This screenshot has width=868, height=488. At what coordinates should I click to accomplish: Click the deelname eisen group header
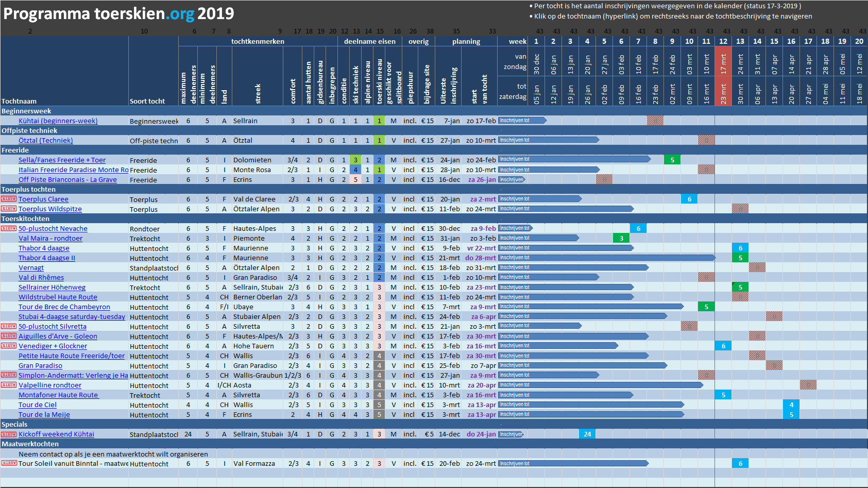tap(370, 41)
